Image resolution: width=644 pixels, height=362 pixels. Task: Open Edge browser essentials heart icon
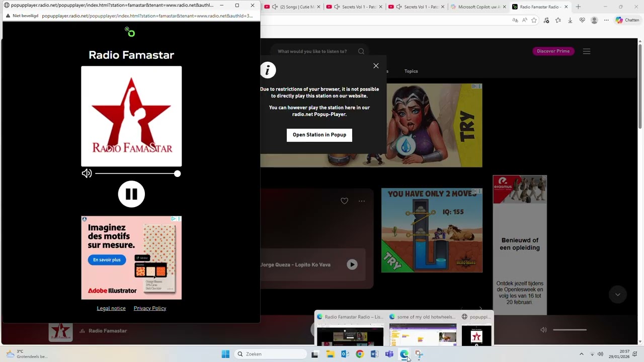(582, 20)
